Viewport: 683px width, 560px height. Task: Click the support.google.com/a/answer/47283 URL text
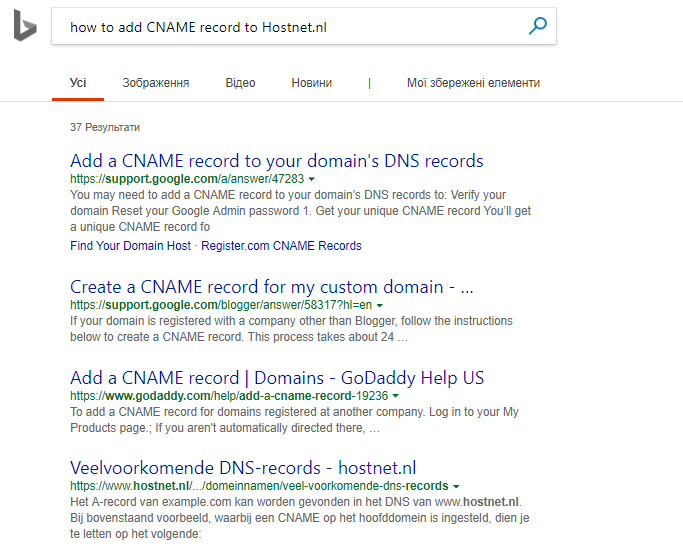[x=187, y=179]
